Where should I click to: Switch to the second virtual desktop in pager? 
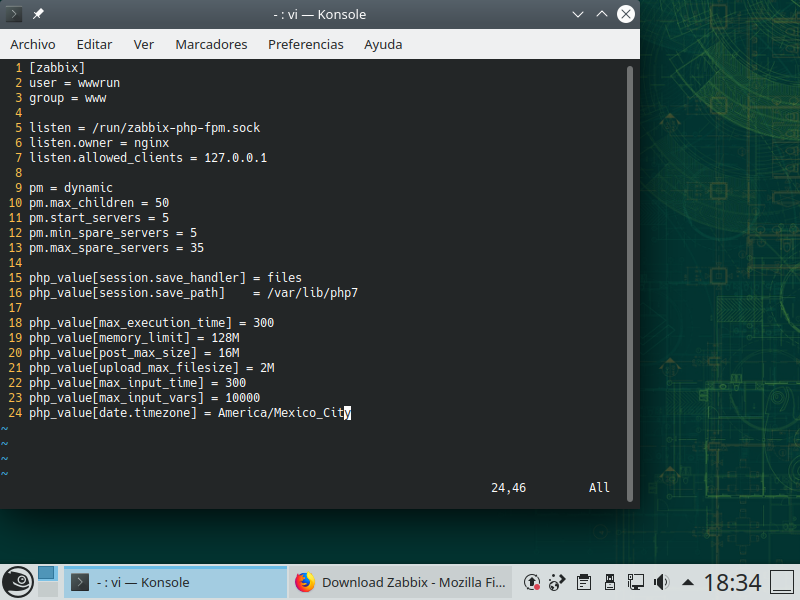pos(47,590)
